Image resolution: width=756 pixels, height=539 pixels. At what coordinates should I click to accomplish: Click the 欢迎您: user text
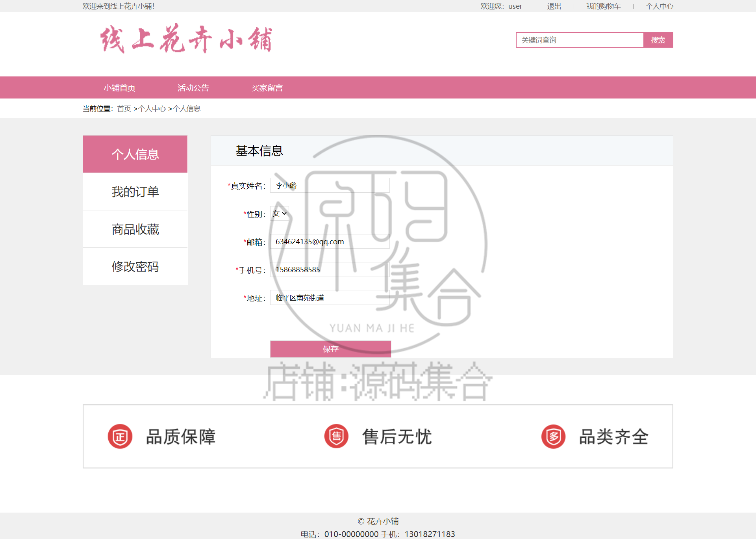tap(501, 6)
